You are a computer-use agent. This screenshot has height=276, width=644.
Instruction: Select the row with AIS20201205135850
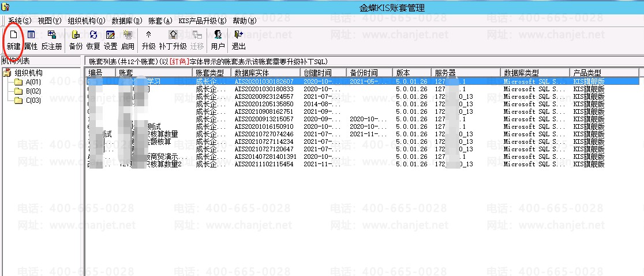click(x=362, y=104)
